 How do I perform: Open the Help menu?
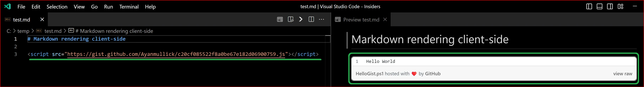click(x=150, y=7)
